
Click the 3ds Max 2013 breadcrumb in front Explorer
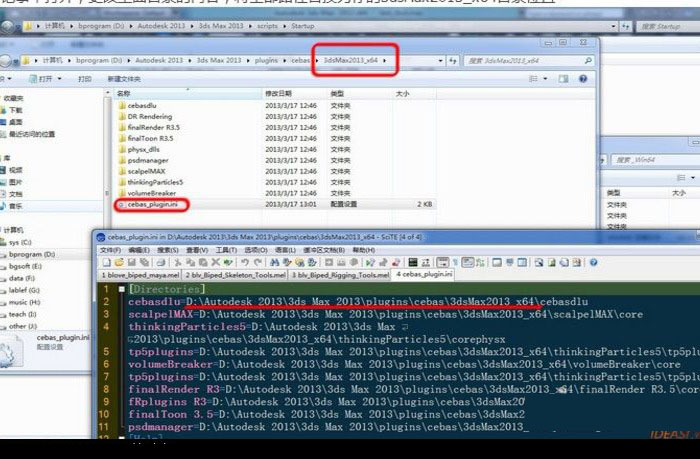point(219,60)
